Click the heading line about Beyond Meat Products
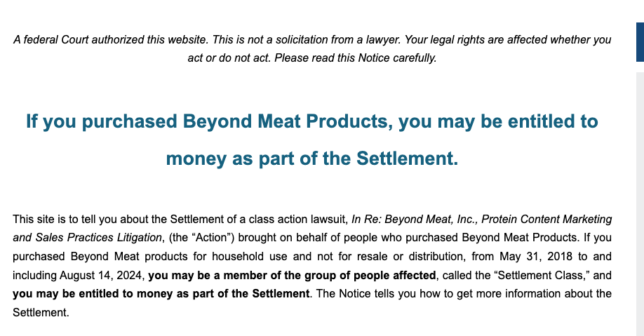The height and width of the screenshot is (336, 644). [312, 121]
